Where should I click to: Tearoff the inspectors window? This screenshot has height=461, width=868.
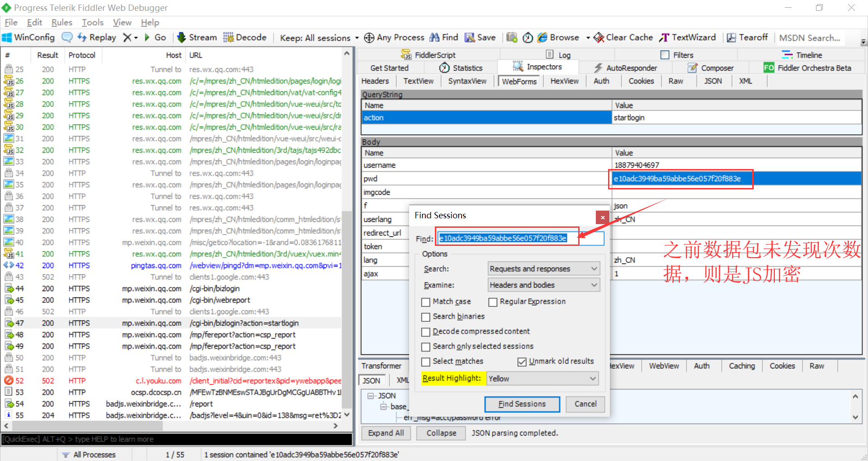747,38
